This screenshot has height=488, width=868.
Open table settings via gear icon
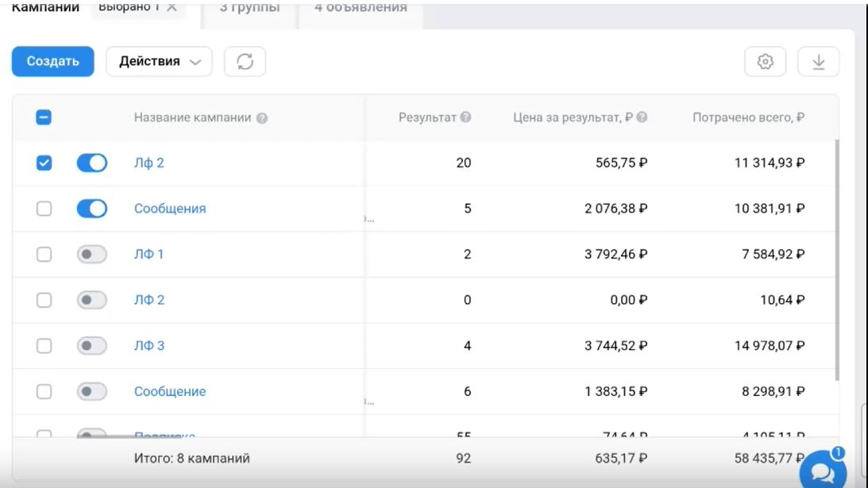(x=765, y=62)
